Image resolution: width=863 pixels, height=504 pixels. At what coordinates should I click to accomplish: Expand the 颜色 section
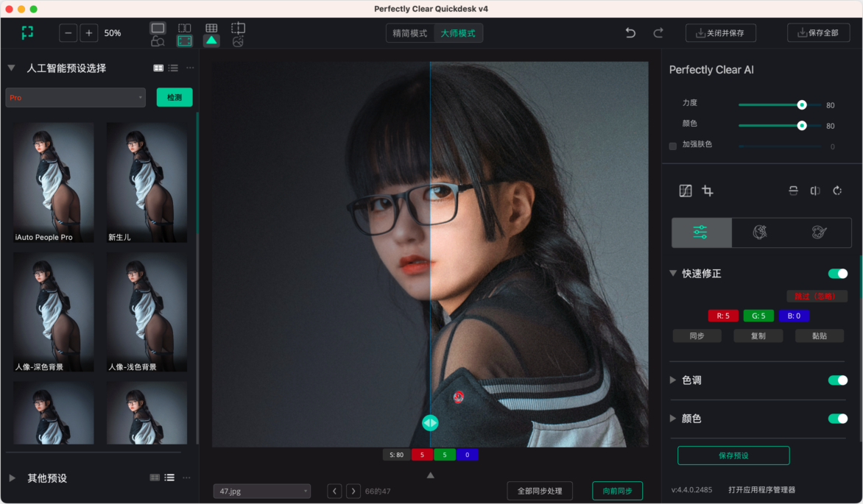click(672, 419)
